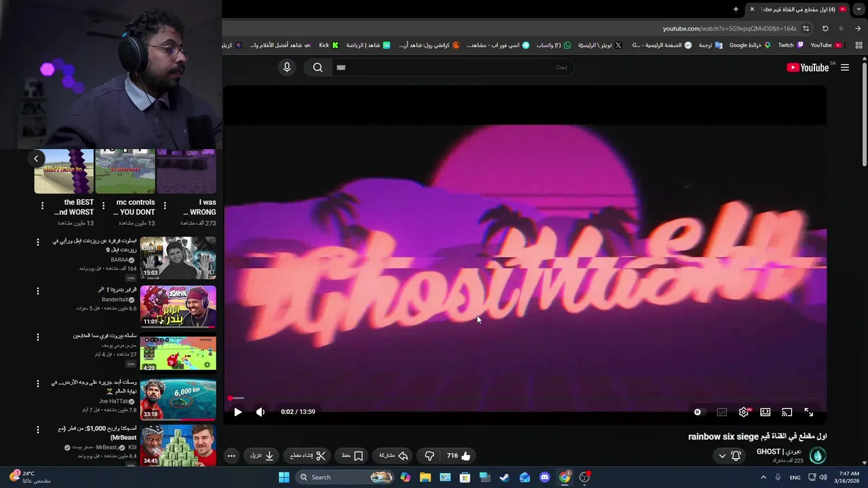Open 'I was WRONG' short title
This screenshot has width=868, height=488.
199,207
